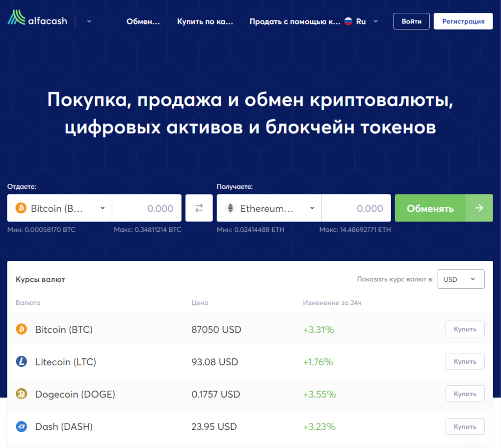
Task: Click the Мин: 0.02414488 ETH text
Action: click(250, 230)
